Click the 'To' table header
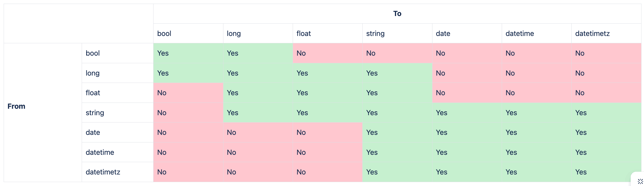Image resolution: width=644 pixels, height=186 pixels. point(397,13)
